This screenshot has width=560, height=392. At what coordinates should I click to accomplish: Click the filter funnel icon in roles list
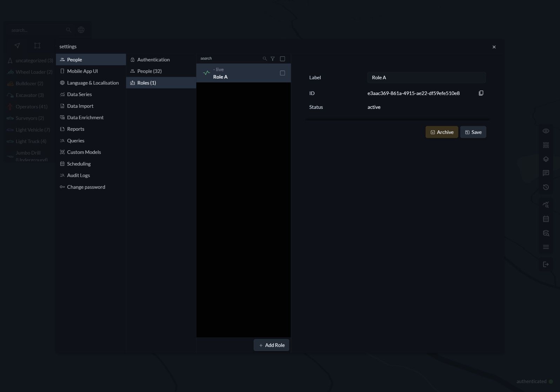point(273,59)
